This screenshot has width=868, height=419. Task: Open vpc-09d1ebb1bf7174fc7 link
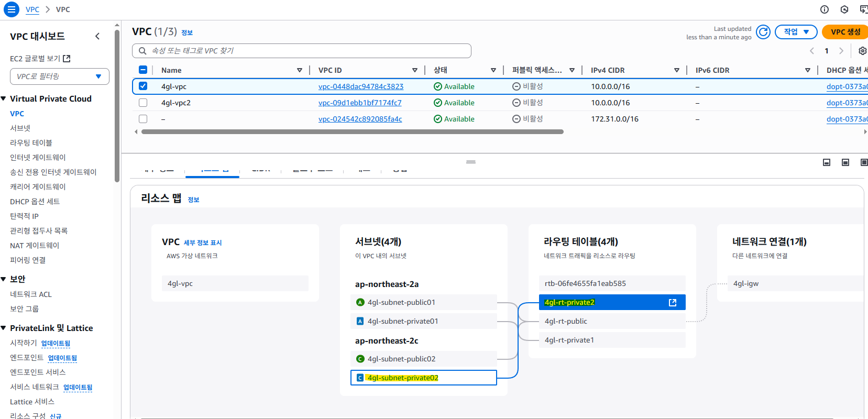[x=360, y=103]
